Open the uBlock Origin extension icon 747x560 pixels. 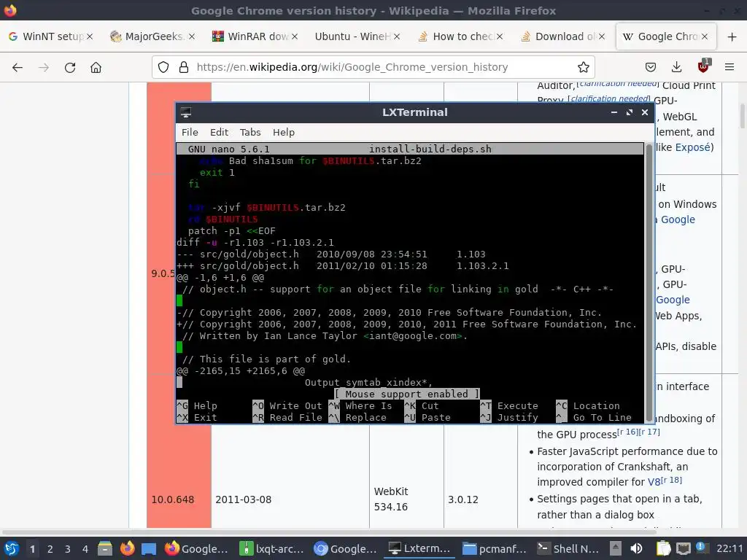[x=704, y=66]
